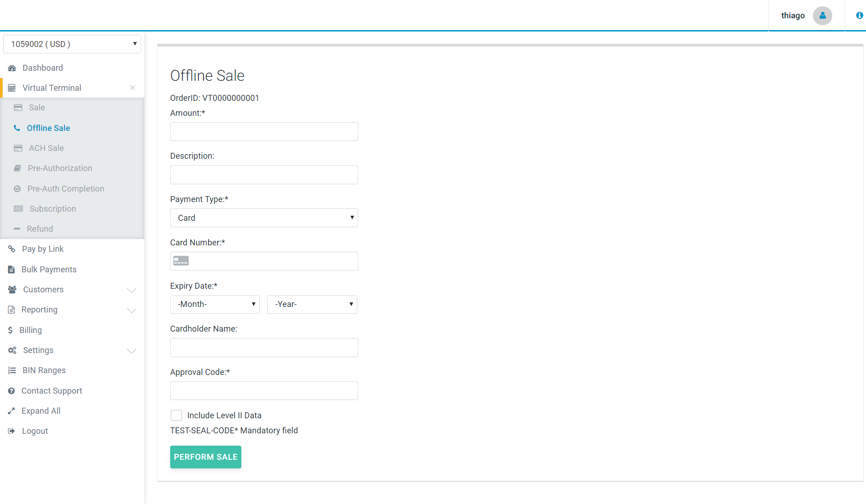
Task: Focus the Approval Code input field
Action: [264, 391]
